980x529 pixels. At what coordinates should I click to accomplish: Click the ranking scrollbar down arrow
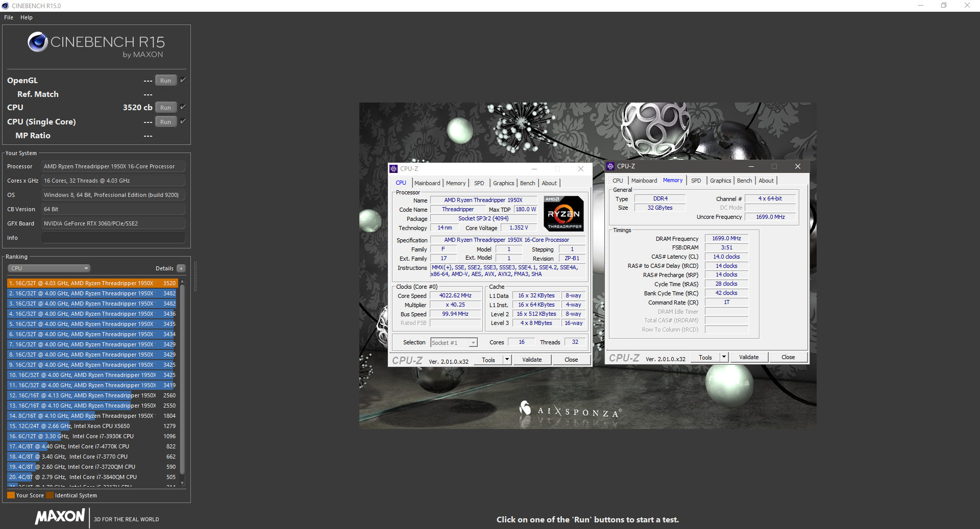(182, 483)
